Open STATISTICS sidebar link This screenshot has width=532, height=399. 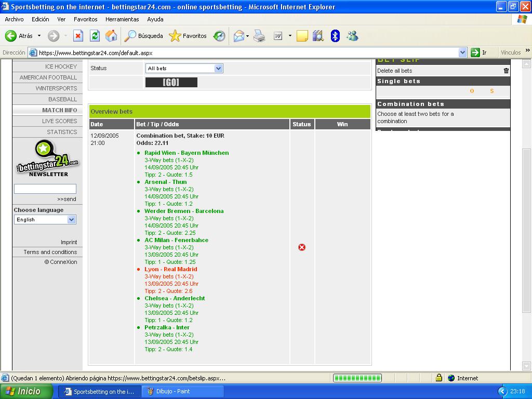[x=62, y=132]
